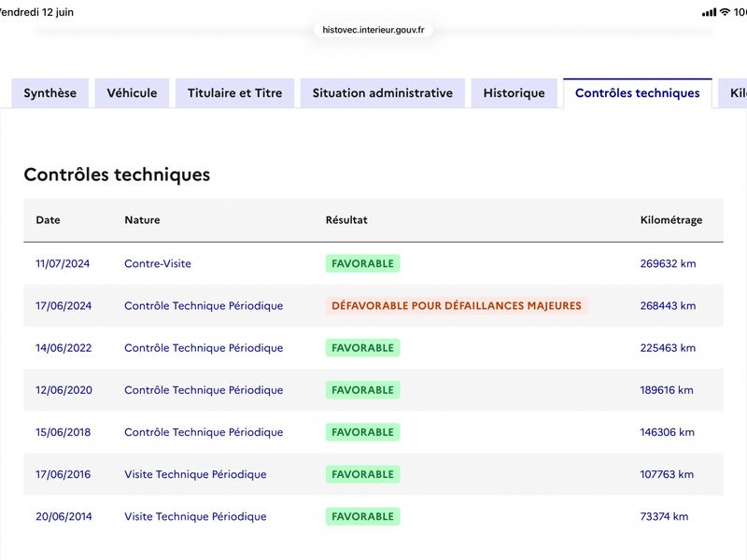The width and height of the screenshot is (747, 560).
Task: Click the DÉFAVORABLE POUR DÉFAILLANCES MAJEURES badge
Action: click(x=457, y=306)
